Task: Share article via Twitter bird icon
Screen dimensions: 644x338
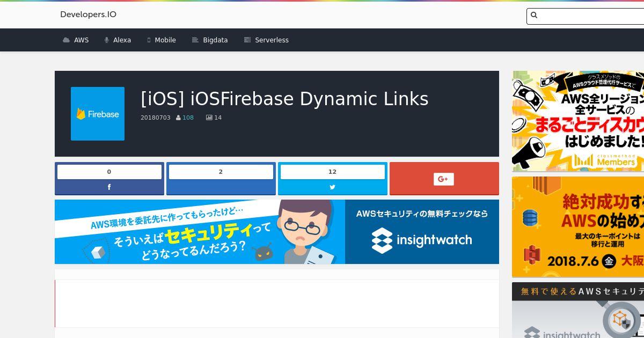Action: pos(333,187)
